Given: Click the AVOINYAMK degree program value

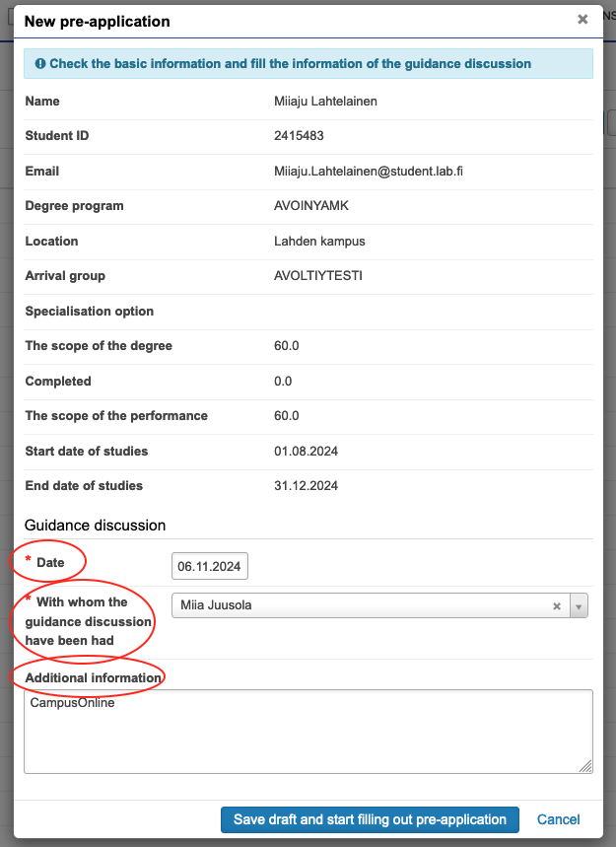Looking at the screenshot, I should click(x=310, y=206).
